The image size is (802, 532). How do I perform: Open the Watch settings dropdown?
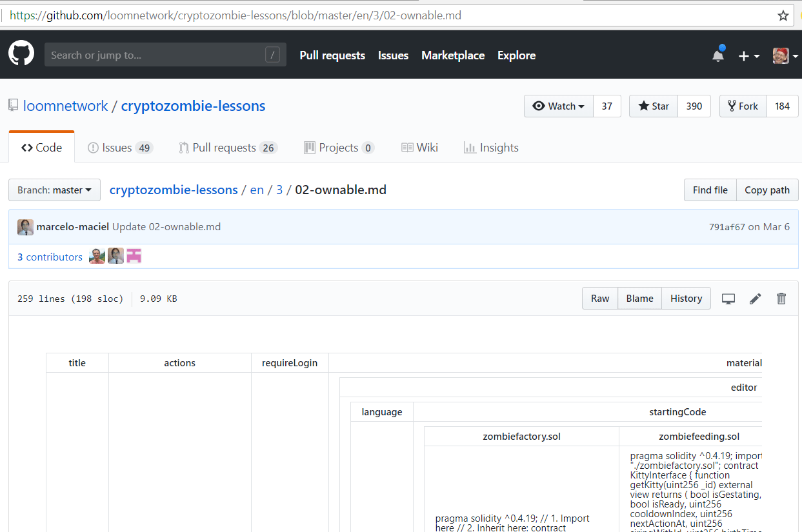click(558, 106)
